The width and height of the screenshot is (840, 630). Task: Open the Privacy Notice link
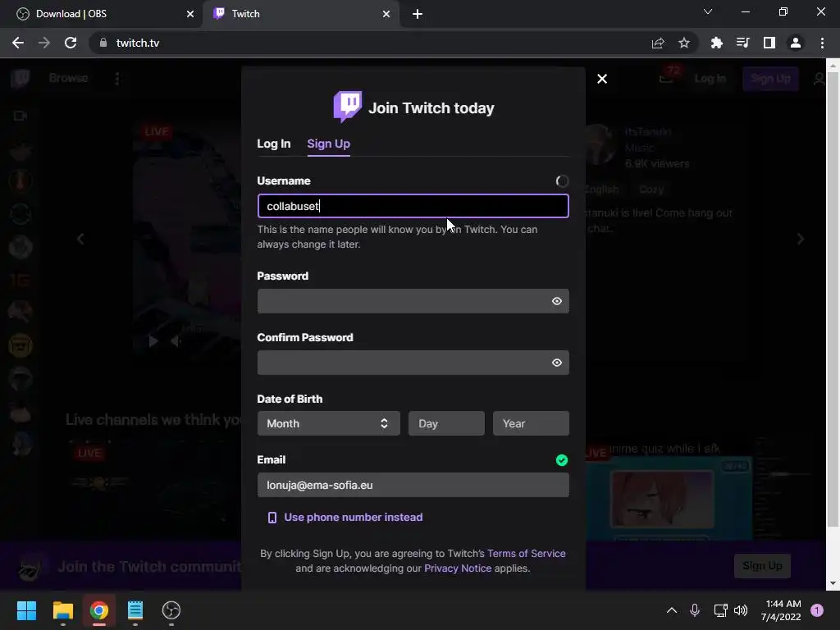coord(458,568)
